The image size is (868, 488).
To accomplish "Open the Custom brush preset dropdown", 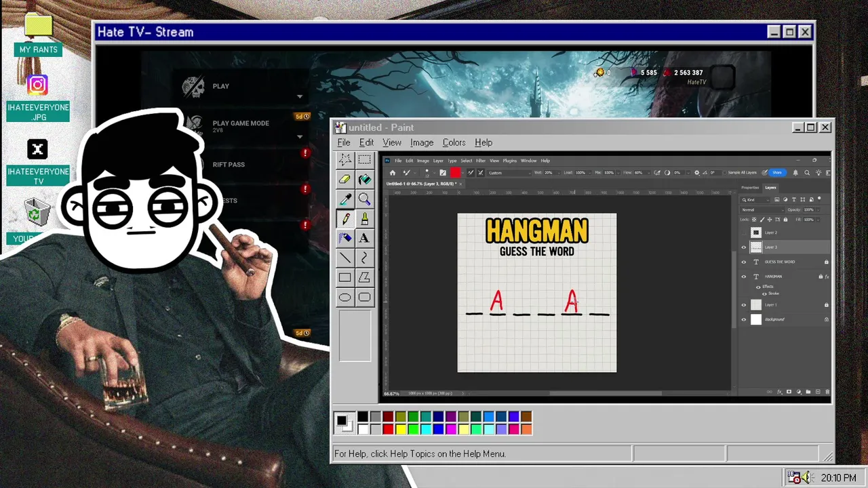I will (x=509, y=173).
